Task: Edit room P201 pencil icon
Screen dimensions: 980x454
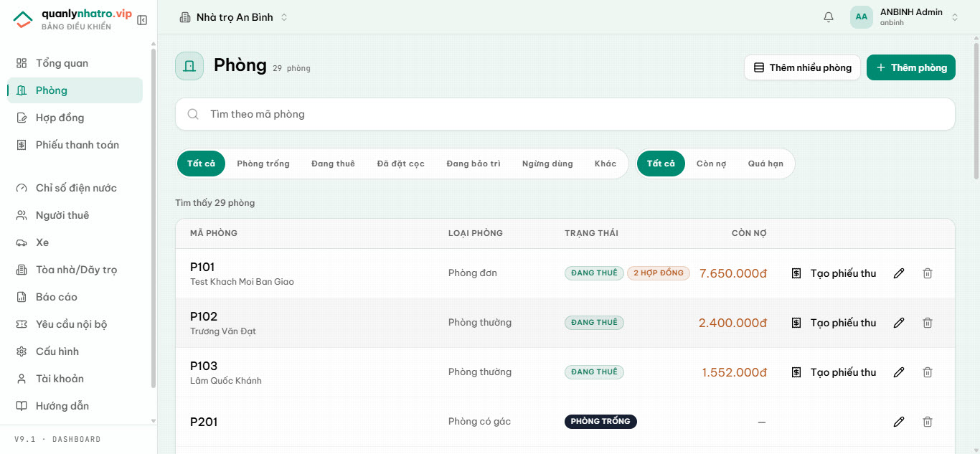Action: coord(899,422)
